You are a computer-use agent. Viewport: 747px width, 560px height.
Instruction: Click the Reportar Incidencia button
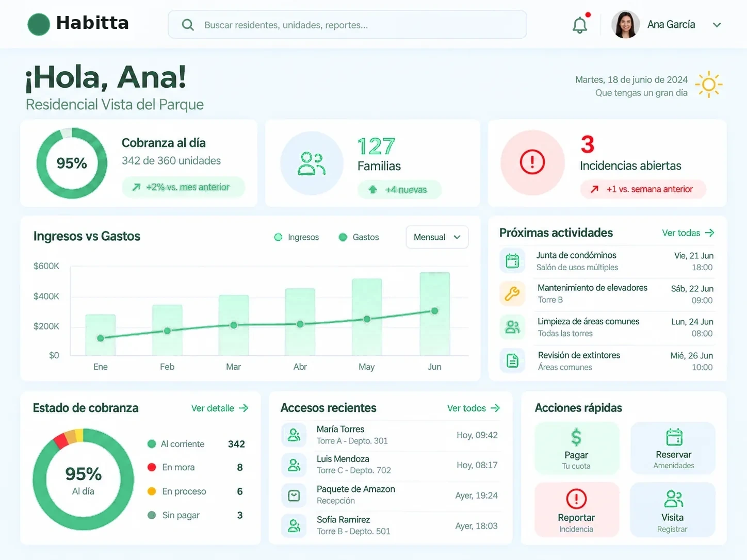coord(577,510)
